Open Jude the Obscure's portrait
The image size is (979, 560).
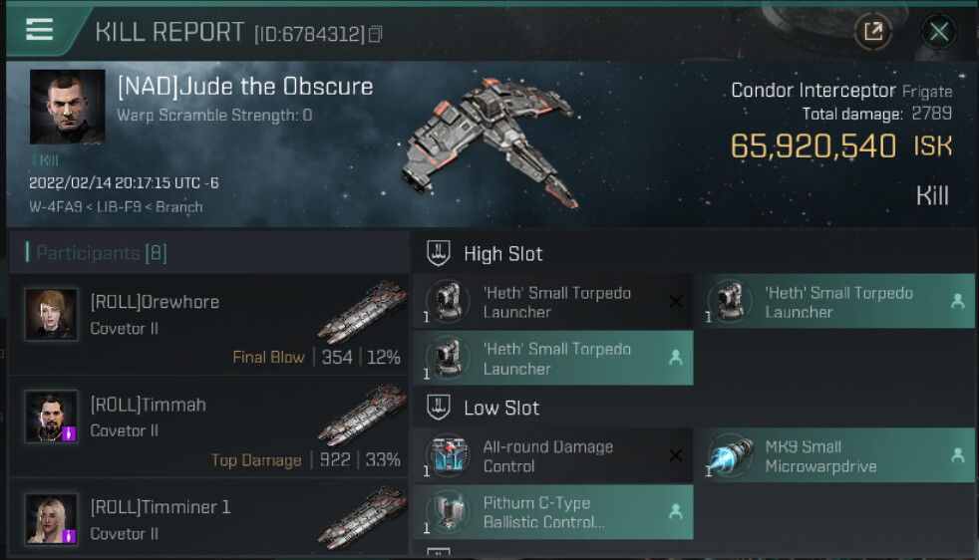pos(67,107)
